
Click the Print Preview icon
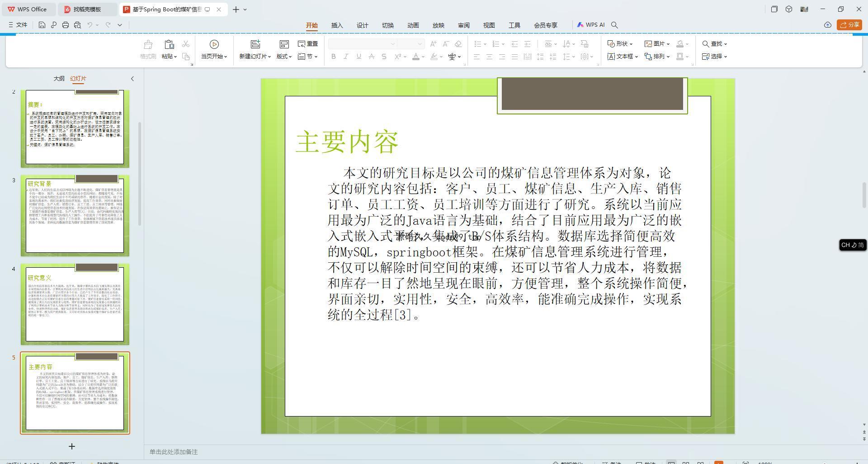coord(77,25)
